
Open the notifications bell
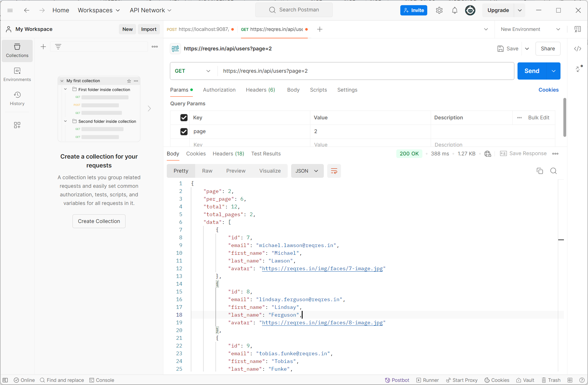[x=454, y=11]
